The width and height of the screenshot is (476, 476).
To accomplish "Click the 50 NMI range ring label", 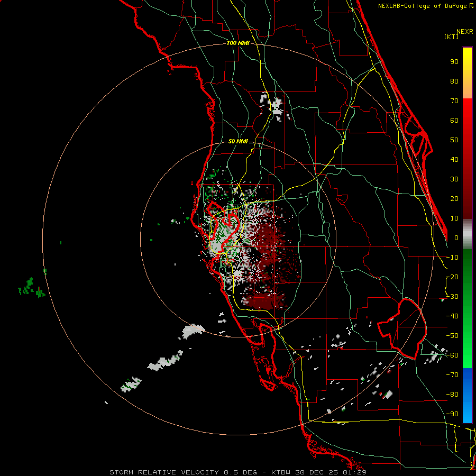I will point(238,141).
